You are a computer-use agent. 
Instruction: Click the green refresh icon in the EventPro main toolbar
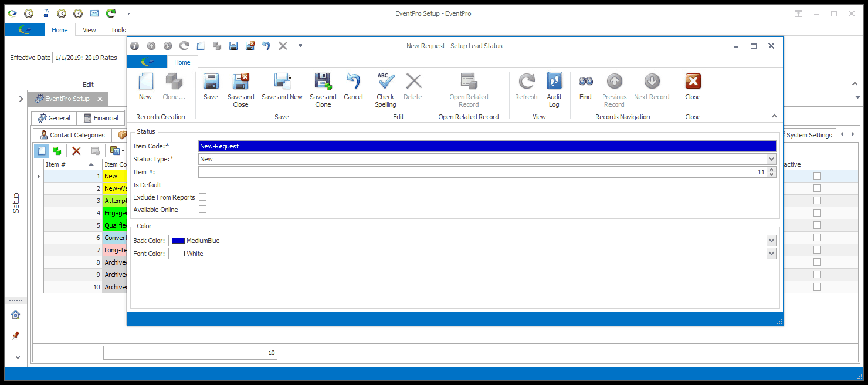[110, 13]
